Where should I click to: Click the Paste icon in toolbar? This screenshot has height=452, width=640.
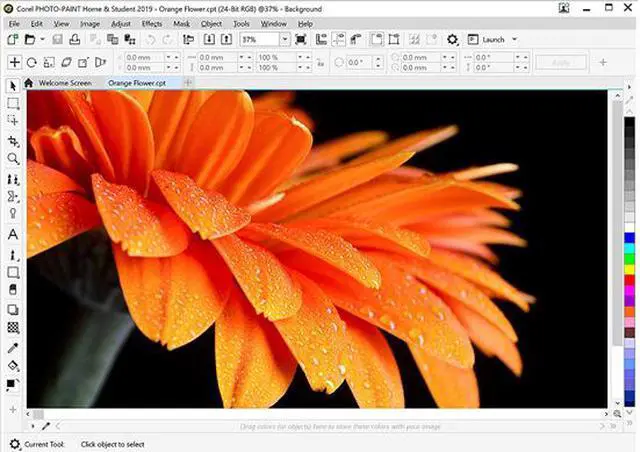130,40
